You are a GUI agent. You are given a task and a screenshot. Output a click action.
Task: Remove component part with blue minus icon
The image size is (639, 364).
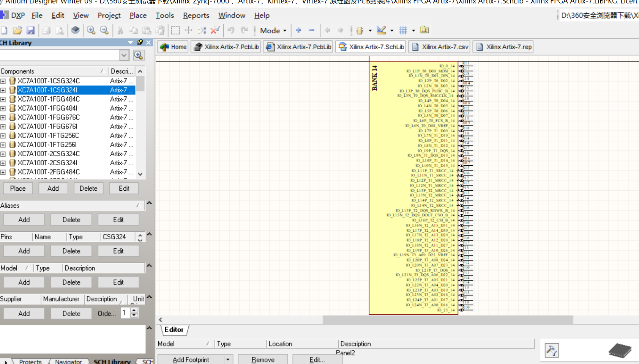coord(312,30)
